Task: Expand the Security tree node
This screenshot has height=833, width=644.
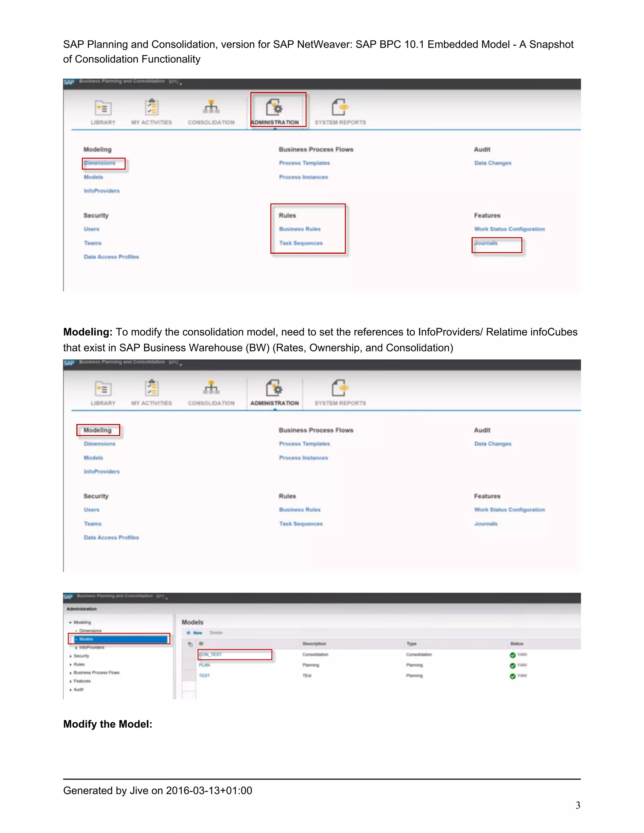Action: tap(70, 656)
